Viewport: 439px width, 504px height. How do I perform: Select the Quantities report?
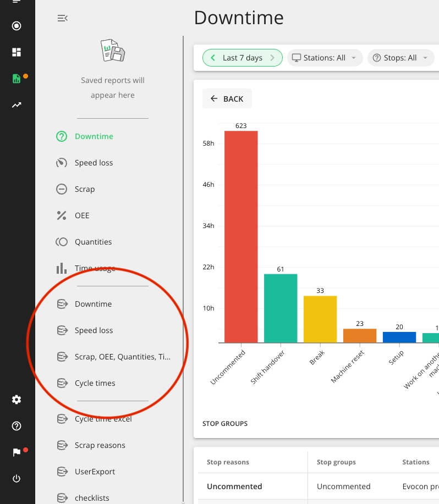[94, 242]
